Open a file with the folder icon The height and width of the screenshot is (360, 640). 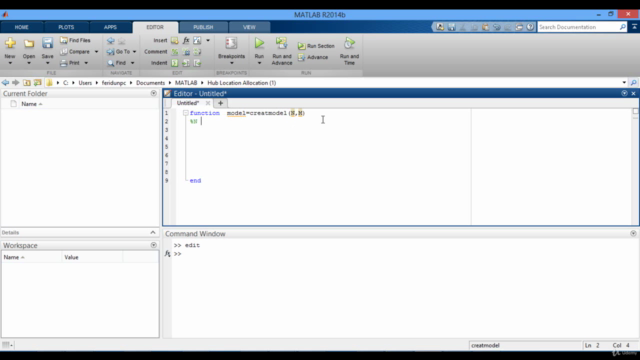pyautogui.click(x=29, y=43)
